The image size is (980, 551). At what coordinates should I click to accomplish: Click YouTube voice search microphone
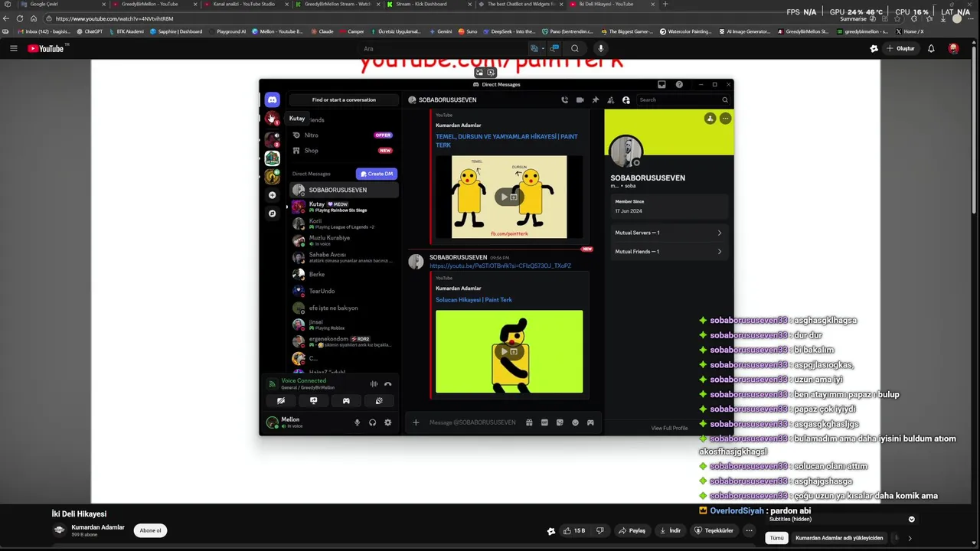pos(600,48)
